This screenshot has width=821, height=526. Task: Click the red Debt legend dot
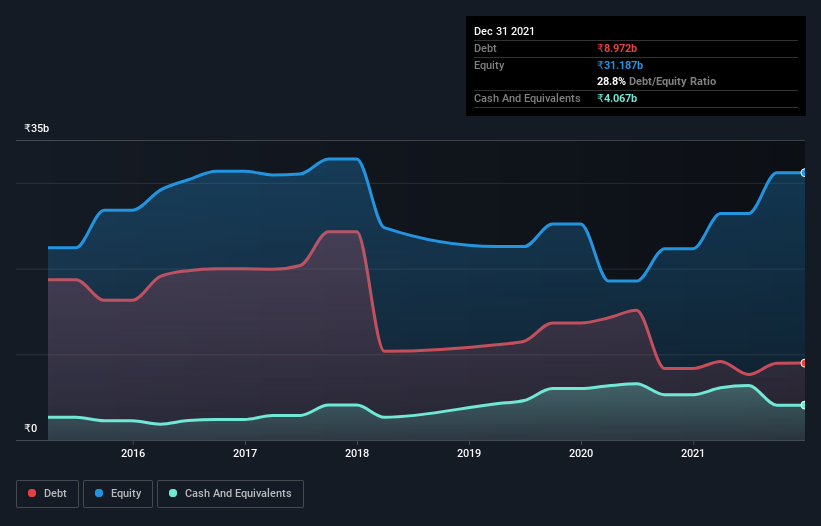pyautogui.click(x=32, y=493)
